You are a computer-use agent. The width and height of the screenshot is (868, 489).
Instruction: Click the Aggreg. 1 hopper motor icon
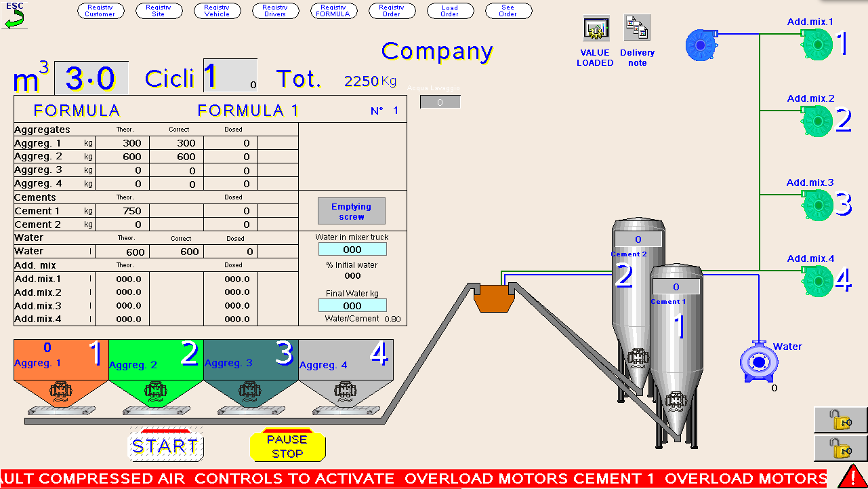61,391
